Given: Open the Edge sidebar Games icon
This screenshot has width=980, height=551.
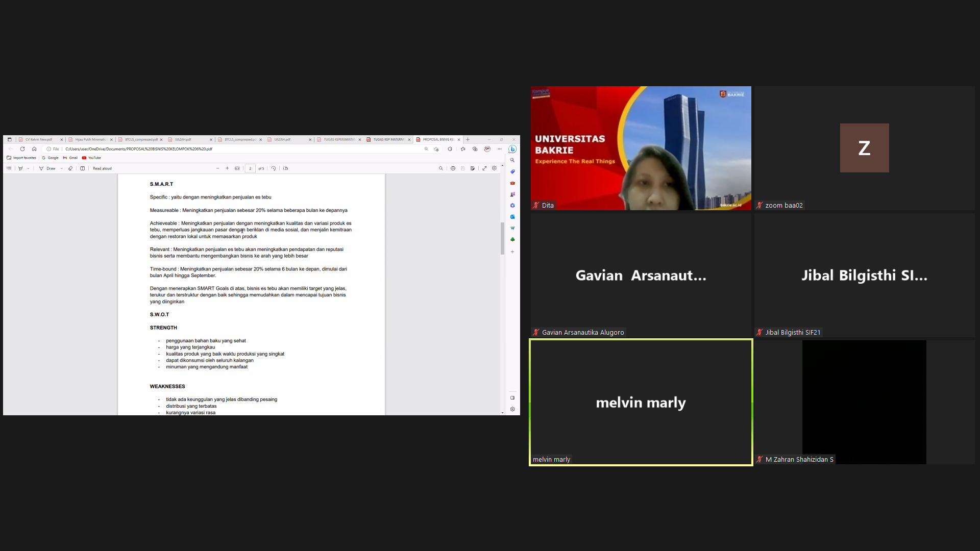Looking at the screenshot, I should pyautogui.click(x=512, y=194).
